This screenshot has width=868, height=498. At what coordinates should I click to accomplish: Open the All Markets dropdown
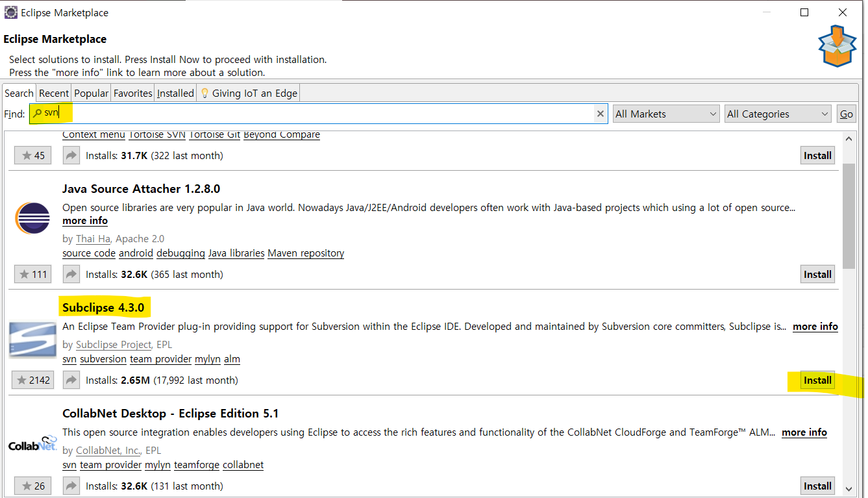point(665,113)
